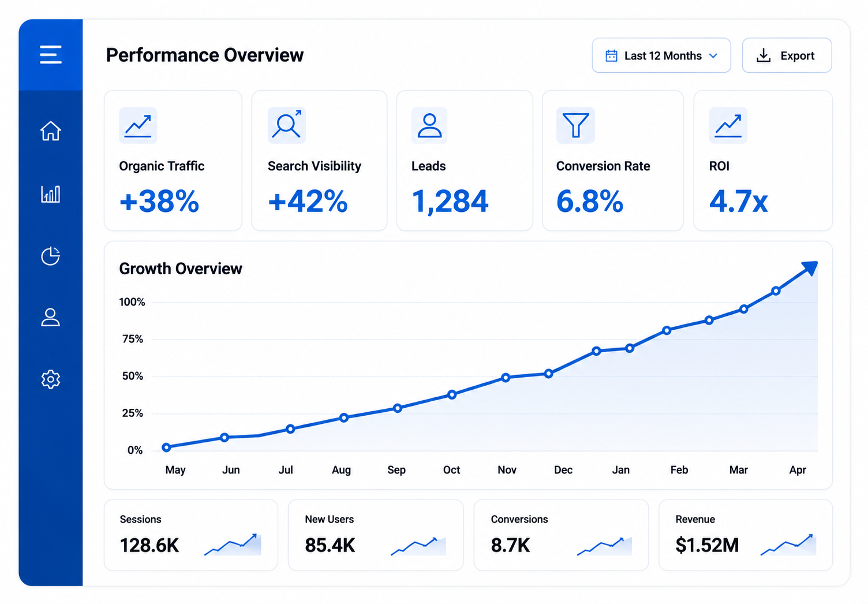
Task: Click the Jul month label on axis
Action: tap(286, 470)
